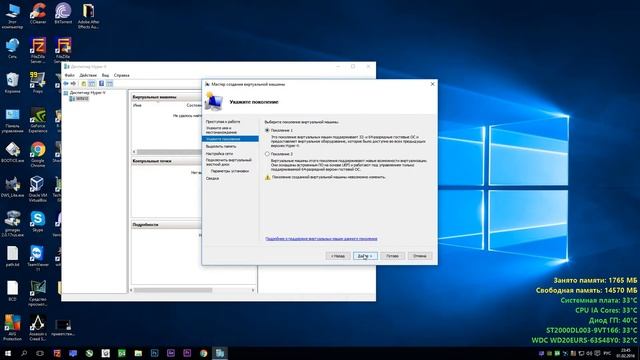This screenshot has height=360, width=640.
Task: Select the Generation 1 (Поколение 1) radio button
Action: pos(267,130)
